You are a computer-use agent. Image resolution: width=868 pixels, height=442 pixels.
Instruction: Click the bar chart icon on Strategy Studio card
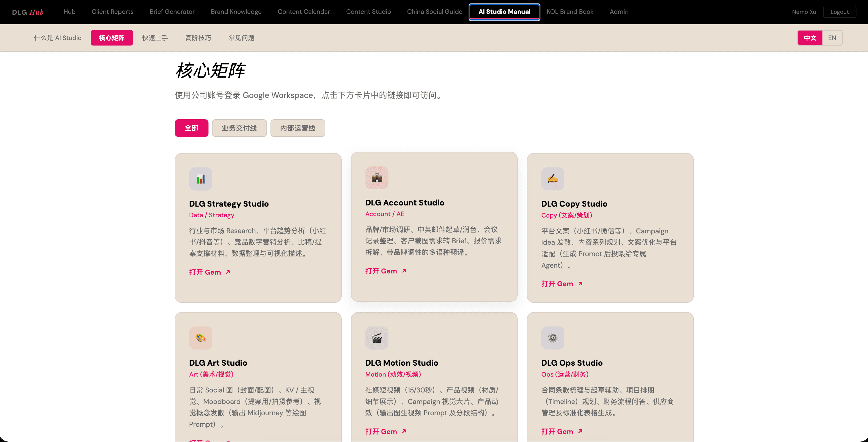200,179
